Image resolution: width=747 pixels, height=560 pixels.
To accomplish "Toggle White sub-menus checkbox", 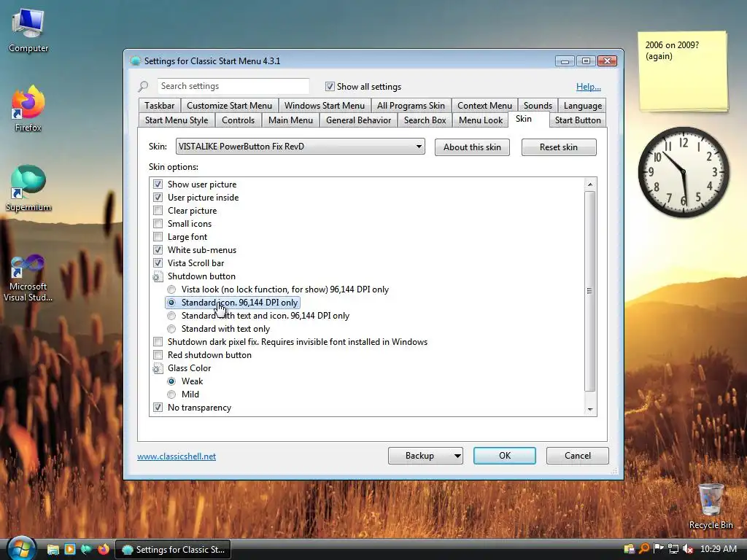I will (158, 249).
